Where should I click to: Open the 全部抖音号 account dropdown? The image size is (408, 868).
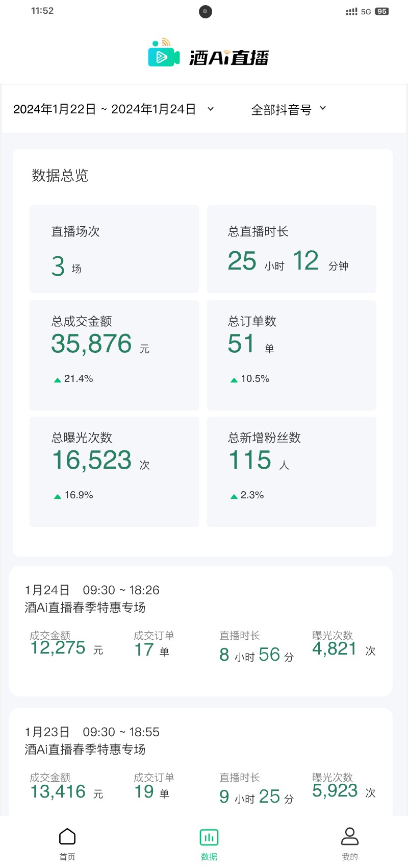(288, 109)
